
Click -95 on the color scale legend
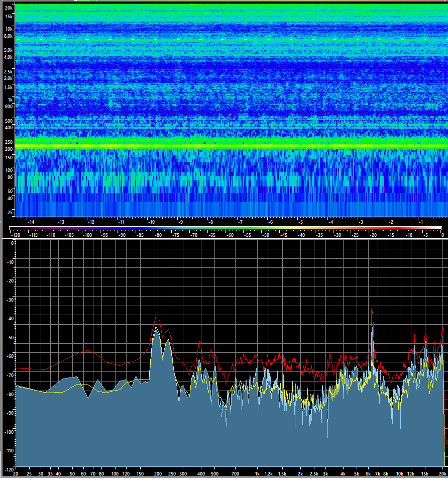coord(105,235)
